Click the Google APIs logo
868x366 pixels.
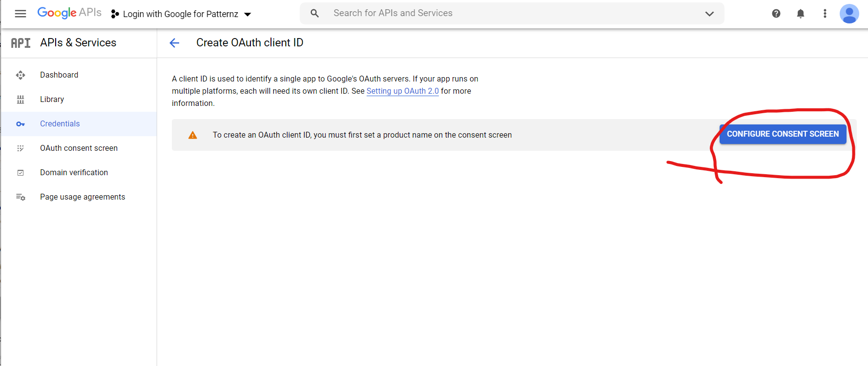(x=69, y=13)
